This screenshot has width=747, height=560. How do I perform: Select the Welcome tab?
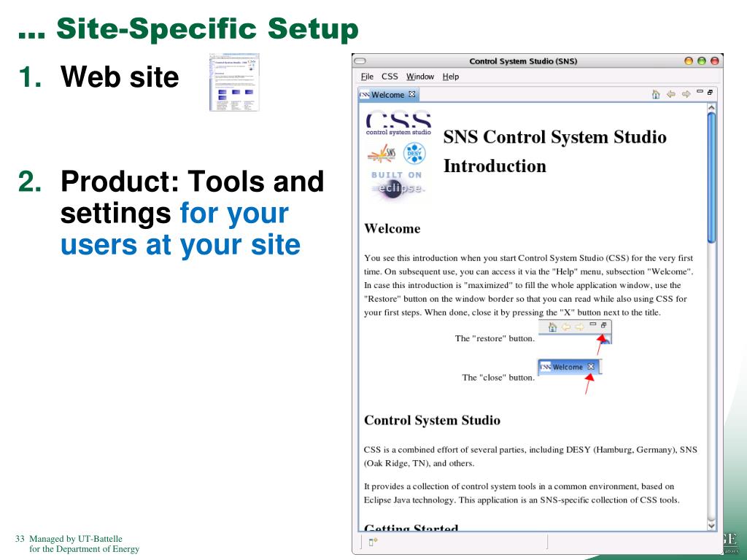pos(387,95)
